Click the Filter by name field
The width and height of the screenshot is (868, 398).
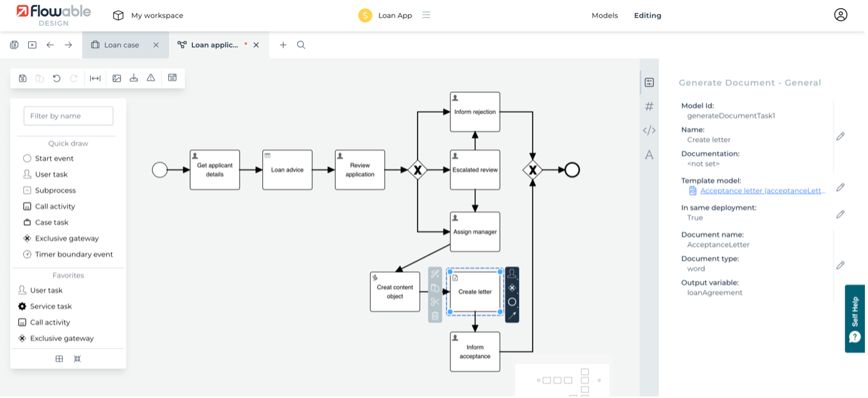[x=68, y=116]
